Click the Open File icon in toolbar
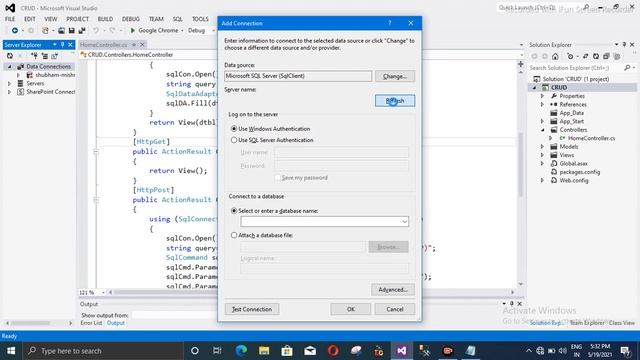640x360 pixels. [x=61, y=31]
